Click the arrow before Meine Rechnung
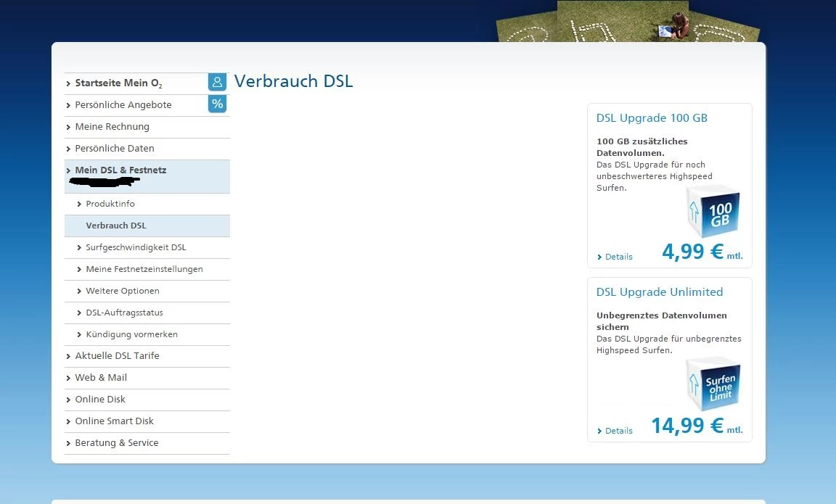Screen dimensions: 836x504 pyautogui.click(x=68, y=128)
